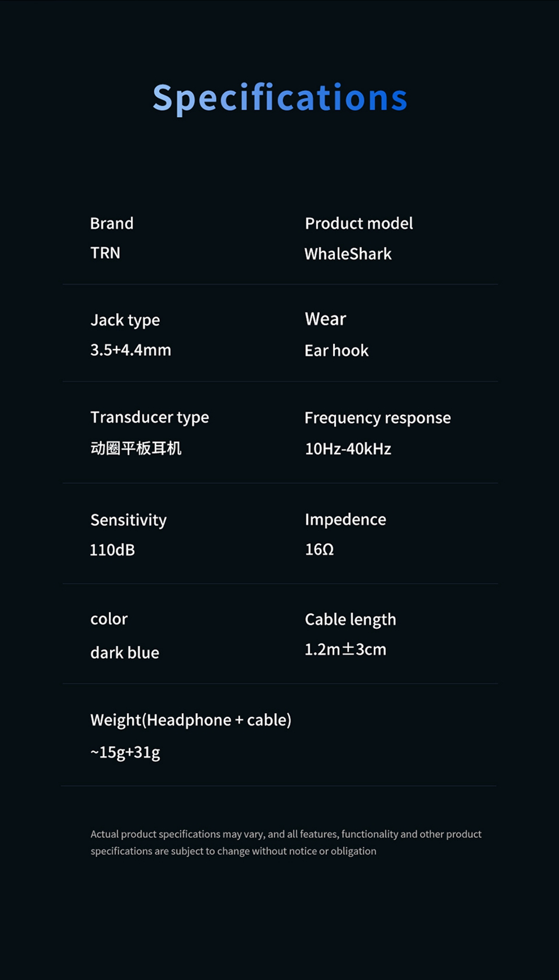Select the 3.5+4.4mm jack value
The width and height of the screenshot is (559, 980).
pyautogui.click(x=131, y=350)
